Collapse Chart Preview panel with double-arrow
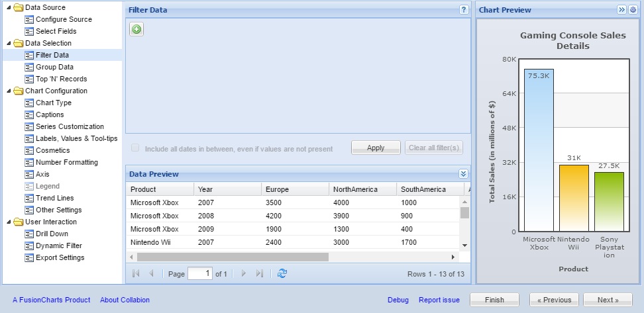This screenshot has height=313, width=644. click(621, 10)
